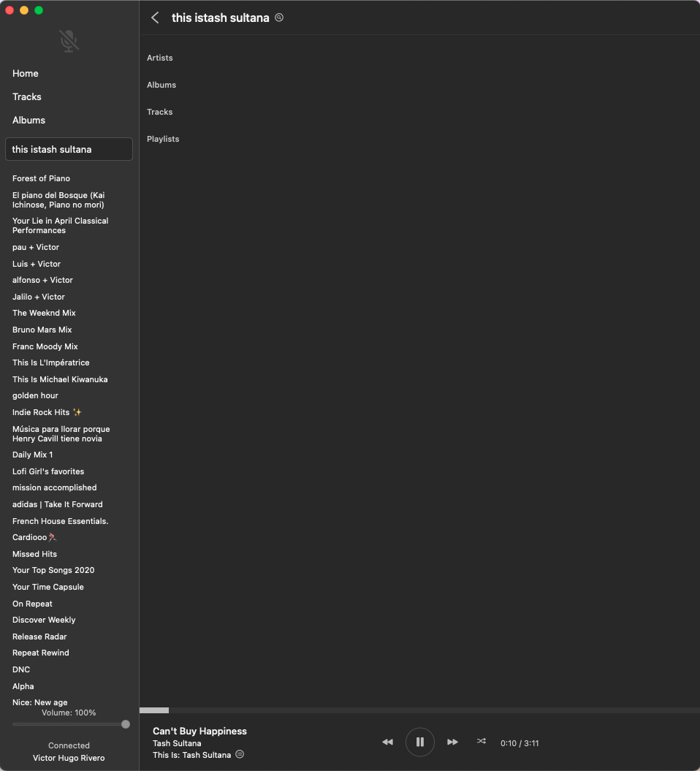Open Tracks in the sidebar

pyautogui.click(x=27, y=97)
